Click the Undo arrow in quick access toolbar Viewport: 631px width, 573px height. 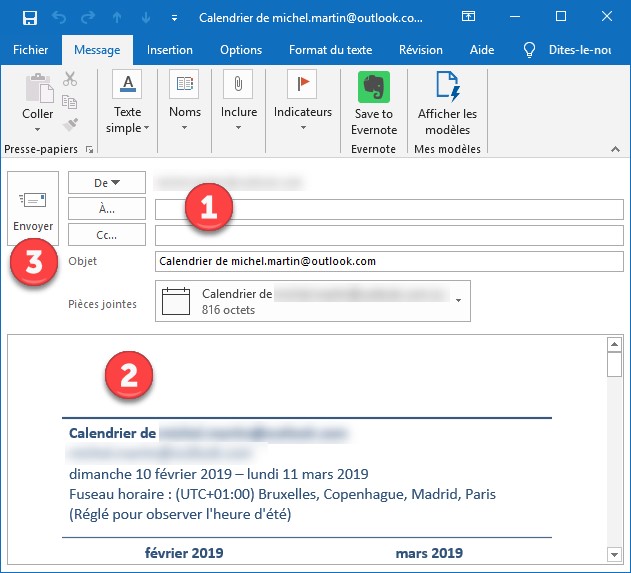coord(58,18)
